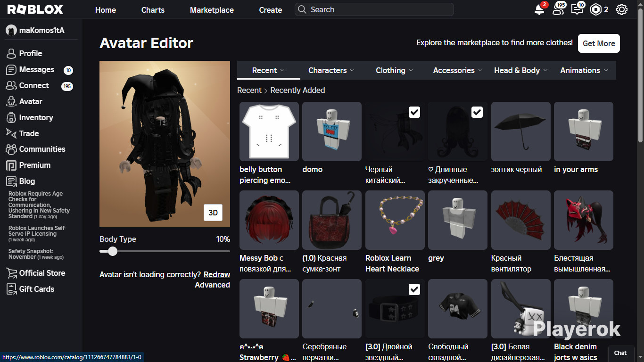The height and width of the screenshot is (362, 644).
Task: Click the Messages sidebar icon
Action: click(x=11, y=70)
